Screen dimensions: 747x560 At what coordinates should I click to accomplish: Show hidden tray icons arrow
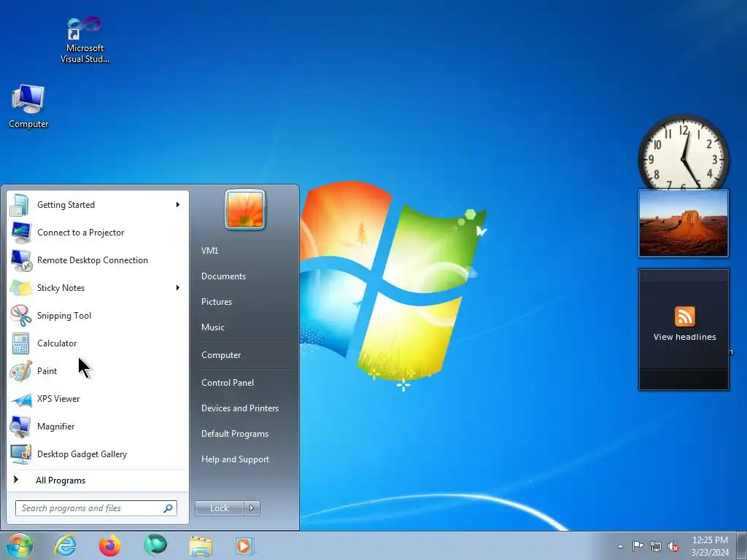[620, 546]
